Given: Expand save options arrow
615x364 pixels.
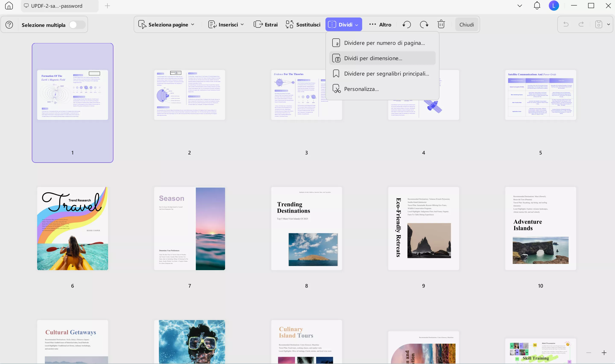Looking at the screenshot, I should coord(608,24).
